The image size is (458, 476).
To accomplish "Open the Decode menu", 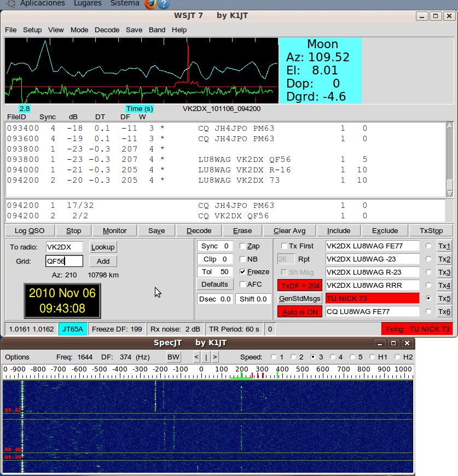I will click(107, 30).
